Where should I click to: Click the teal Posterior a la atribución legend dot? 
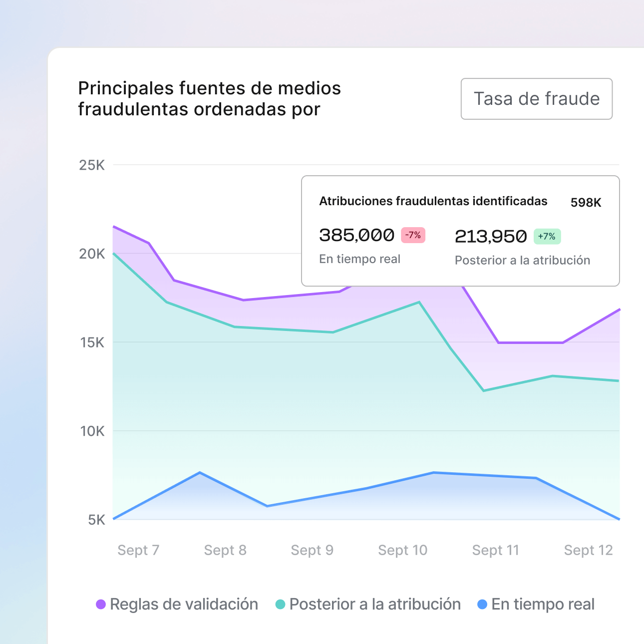point(280,604)
